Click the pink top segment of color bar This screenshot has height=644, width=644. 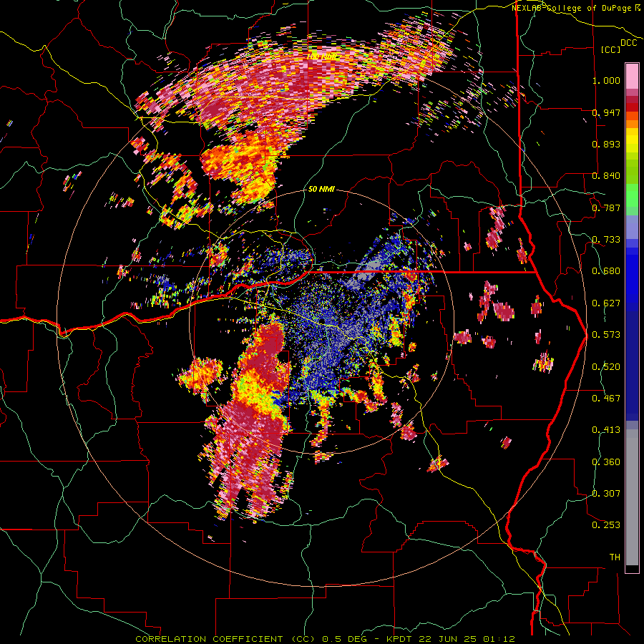coord(632,76)
